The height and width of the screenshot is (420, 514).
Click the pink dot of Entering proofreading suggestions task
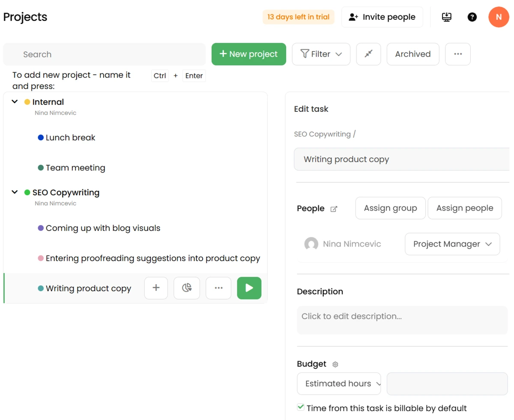point(41,258)
